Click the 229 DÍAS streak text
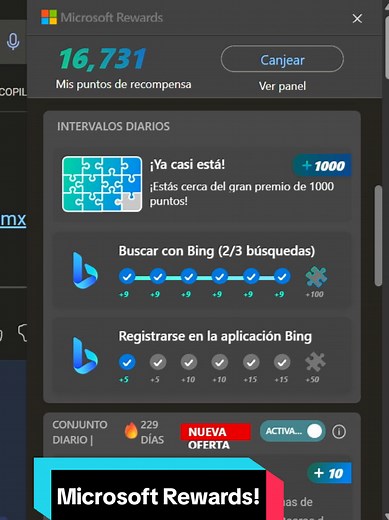389x520 pixels. (152, 432)
